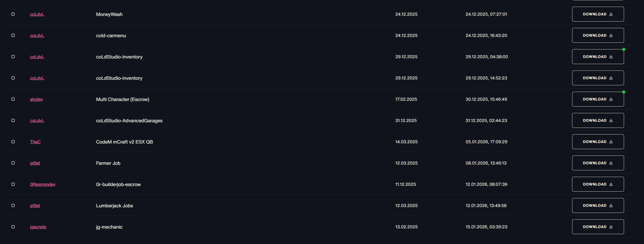Download cold-carmenu

(598, 35)
